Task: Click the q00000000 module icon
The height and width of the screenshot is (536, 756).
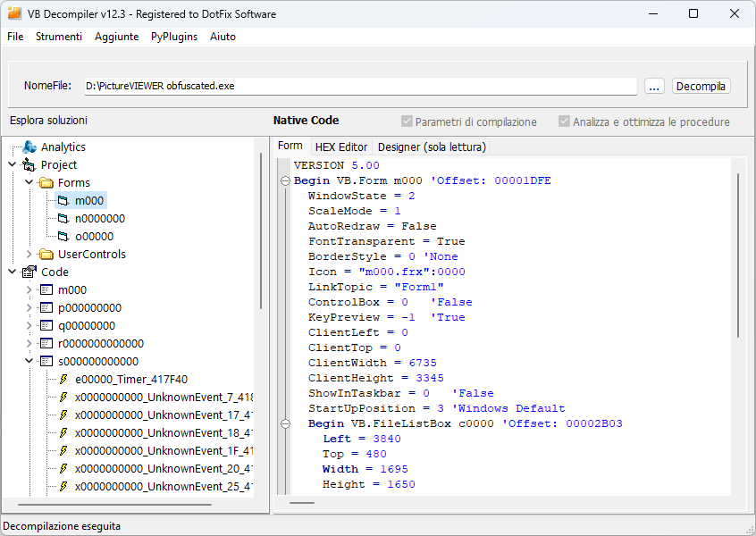Action: click(x=46, y=325)
